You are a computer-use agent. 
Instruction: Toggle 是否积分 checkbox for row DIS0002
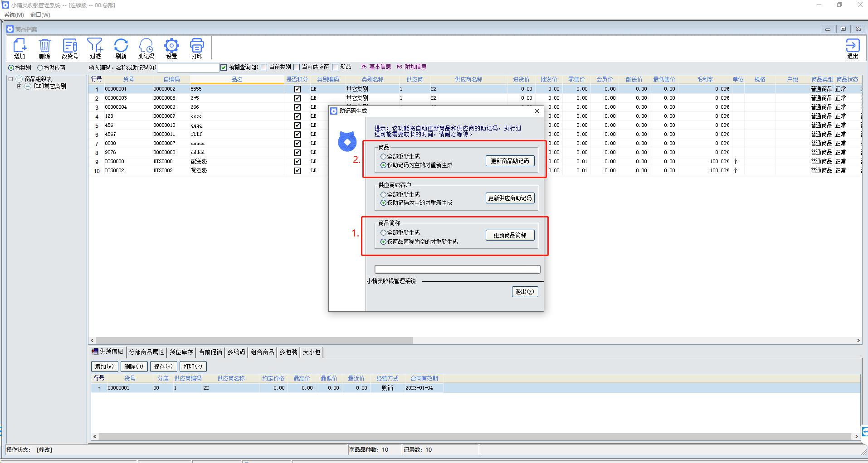pyautogui.click(x=297, y=170)
